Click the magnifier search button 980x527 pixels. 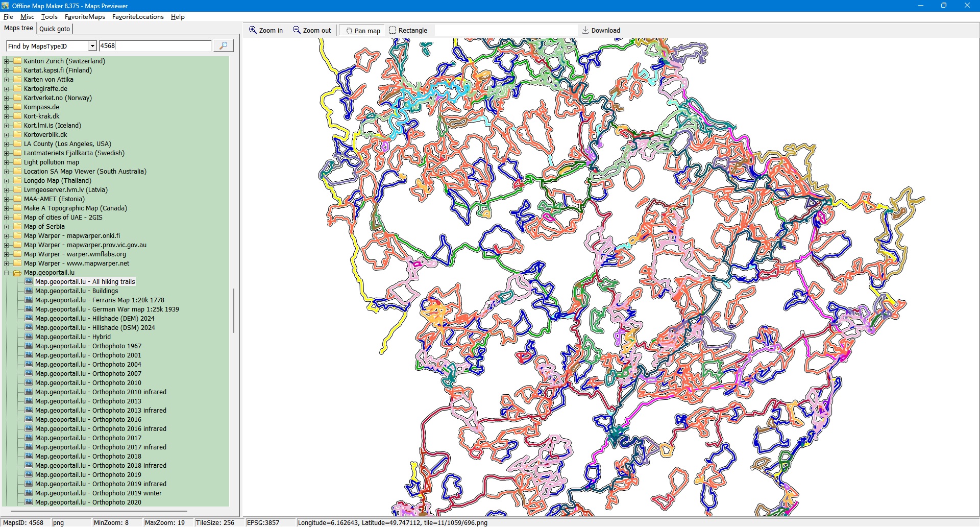pos(223,46)
